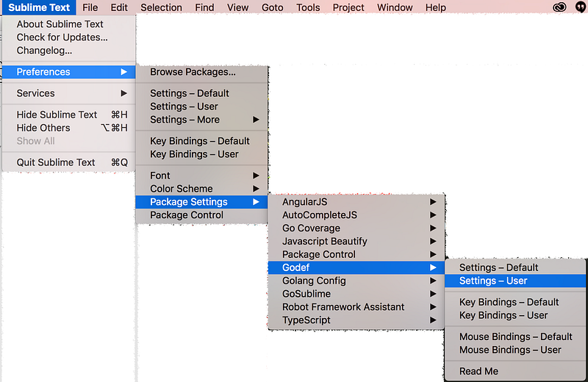Viewport: 588px width, 382px height.
Task: Expand the Preferences submenu
Action: click(68, 71)
